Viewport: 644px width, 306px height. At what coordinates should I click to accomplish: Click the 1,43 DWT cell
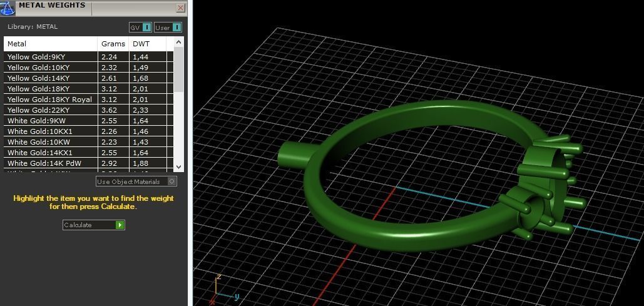[x=148, y=142]
